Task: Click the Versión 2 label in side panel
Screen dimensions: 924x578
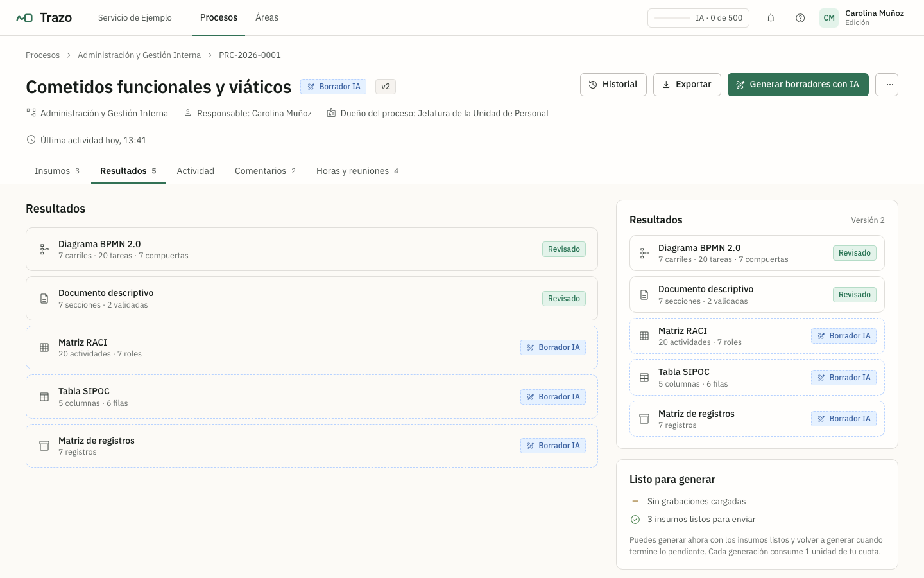Action: click(x=868, y=220)
